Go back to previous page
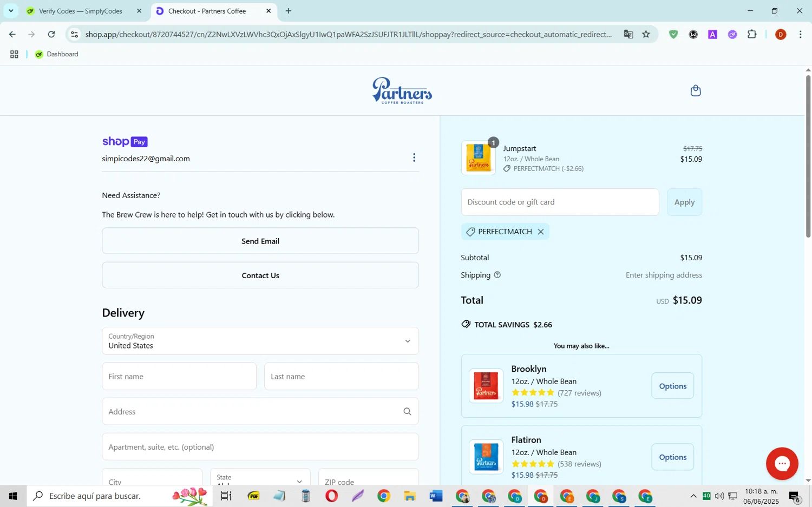The width and height of the screenshot is (812, 507). (x=12, y=35)
